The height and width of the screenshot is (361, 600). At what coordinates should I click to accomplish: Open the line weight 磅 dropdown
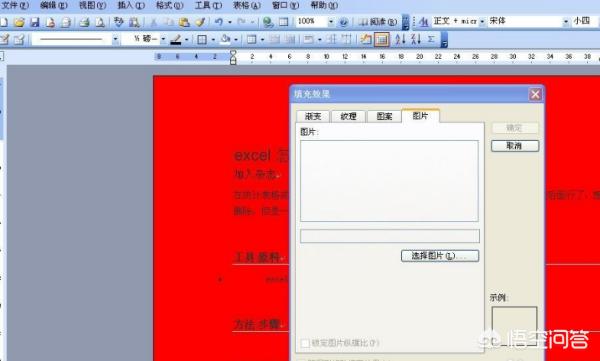(163, 39)
